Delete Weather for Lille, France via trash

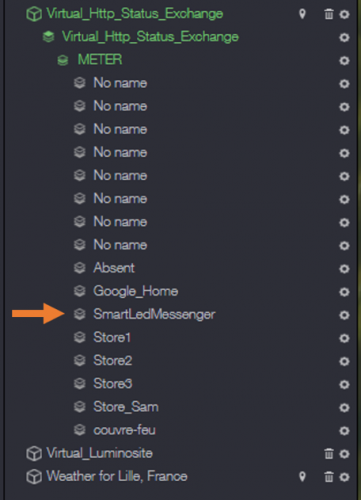pyautogui.click(x=329, y=477)
